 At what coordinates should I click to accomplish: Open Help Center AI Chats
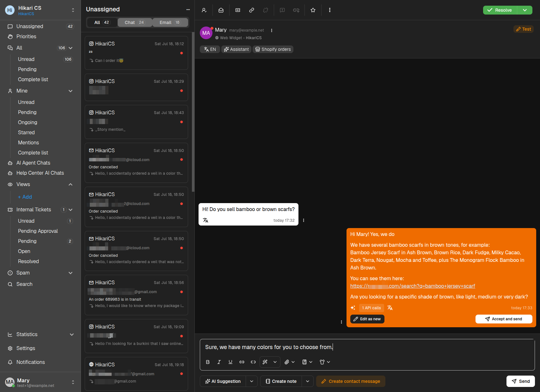[40, 173]
